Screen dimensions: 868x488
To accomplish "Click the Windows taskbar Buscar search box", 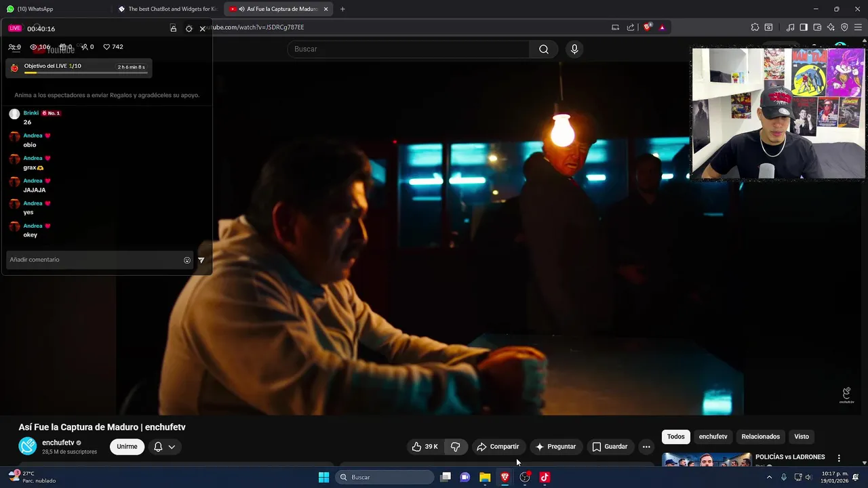I will (x=384, y=477).
